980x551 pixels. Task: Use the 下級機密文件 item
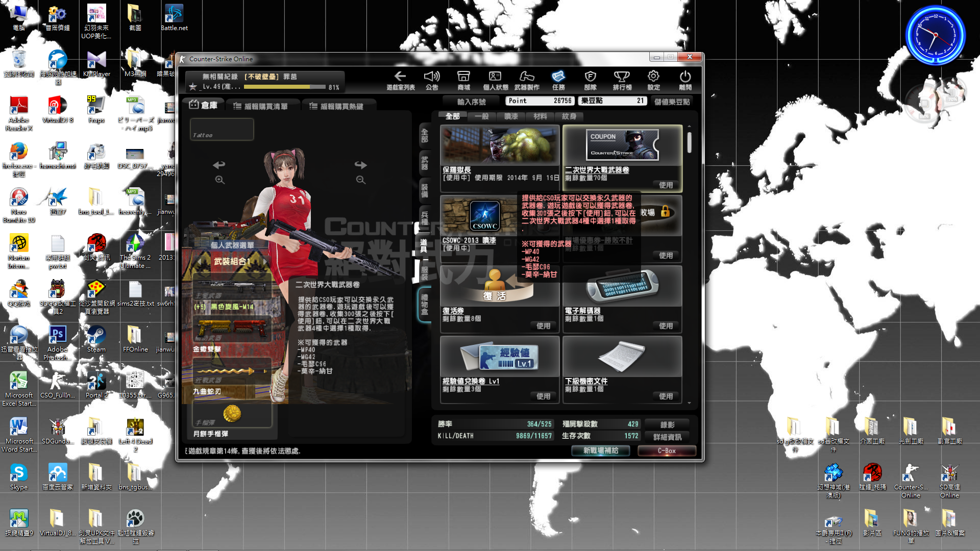(666, 396)
